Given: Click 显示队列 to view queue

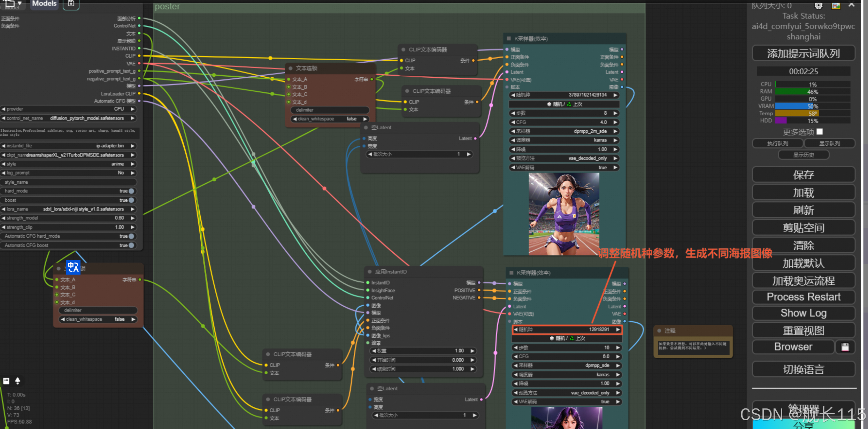Looking at the screenshot, I should click(829, 144).
